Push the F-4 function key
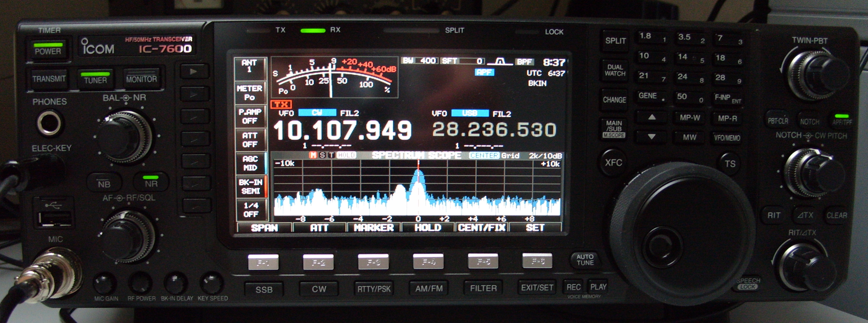The height and width of the screenshot is (323, 868). pyautogui.click(x=428, y=262)
